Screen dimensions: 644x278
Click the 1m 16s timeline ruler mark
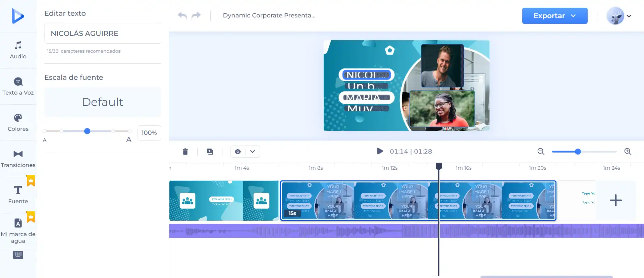point(464,168)
